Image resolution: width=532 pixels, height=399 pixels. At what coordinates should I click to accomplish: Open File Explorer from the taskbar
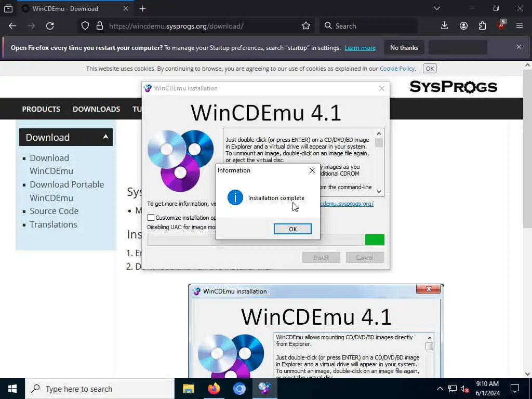click(188, 389)
